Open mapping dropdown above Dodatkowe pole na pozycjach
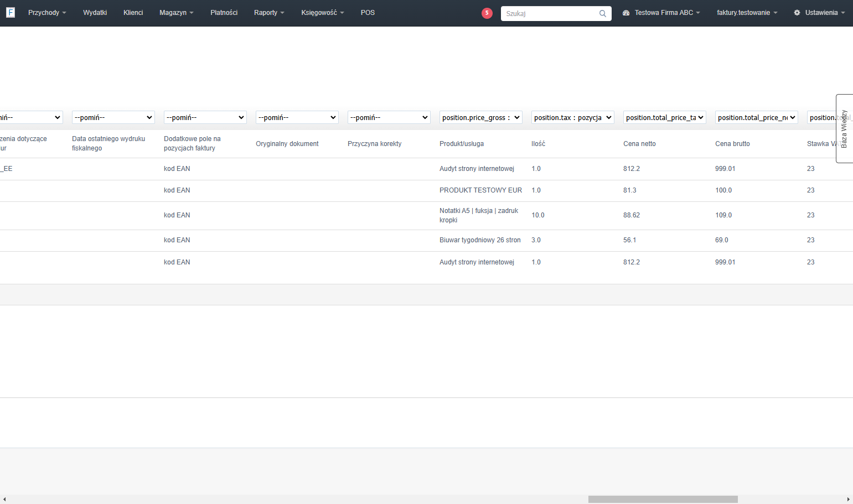Viewport: 853px width, 504px height. [205, 117]
